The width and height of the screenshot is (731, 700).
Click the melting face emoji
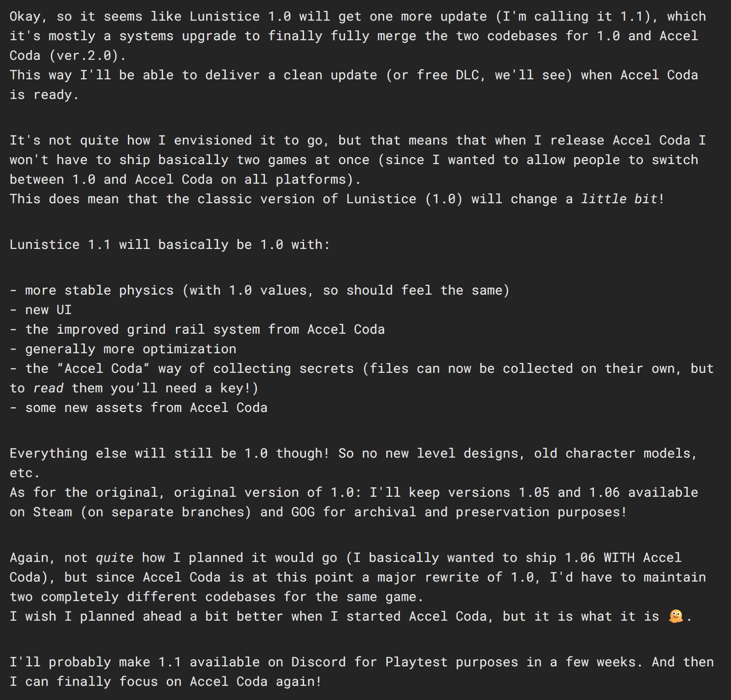675,616
